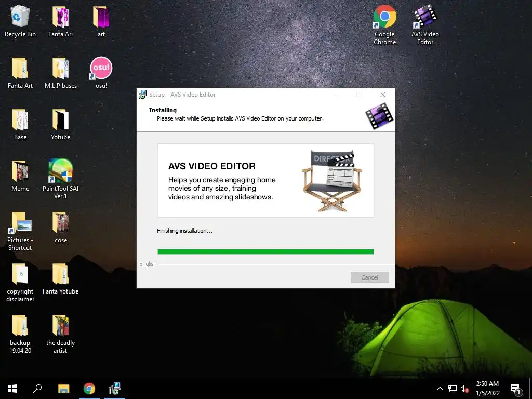
Task: Select the art folder on the desktop
Action: click(x=101, y=21)
